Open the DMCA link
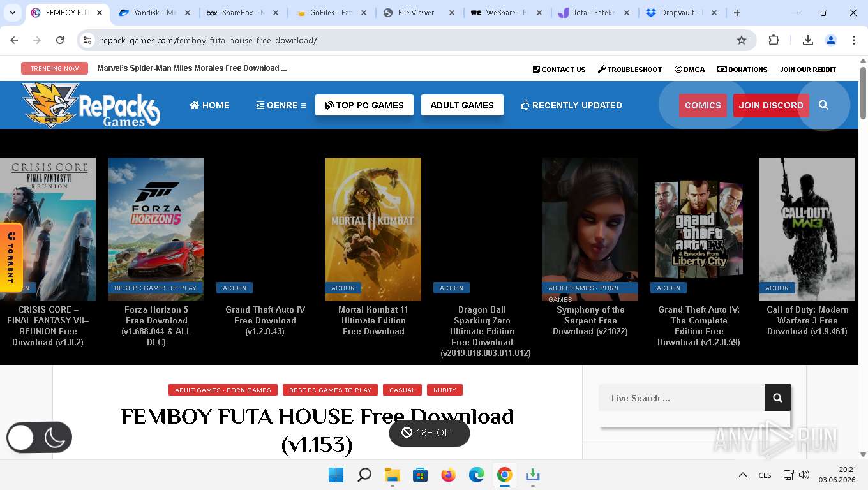This screenshot has height=490, width=868. (690, 70)
